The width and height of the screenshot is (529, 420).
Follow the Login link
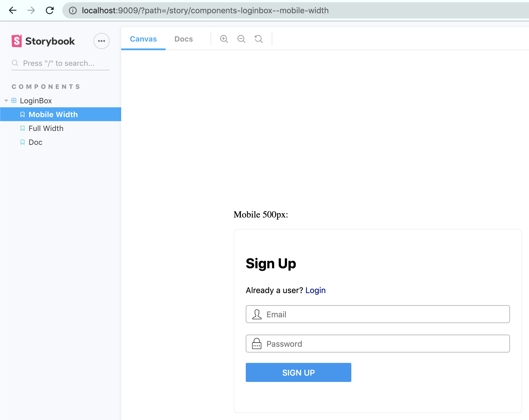[315, 290]
